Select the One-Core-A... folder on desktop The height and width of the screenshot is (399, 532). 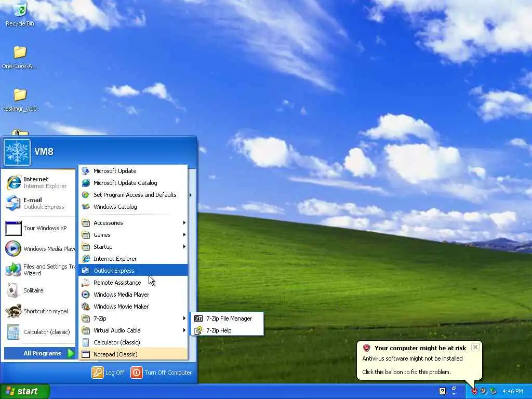[20, 57]
